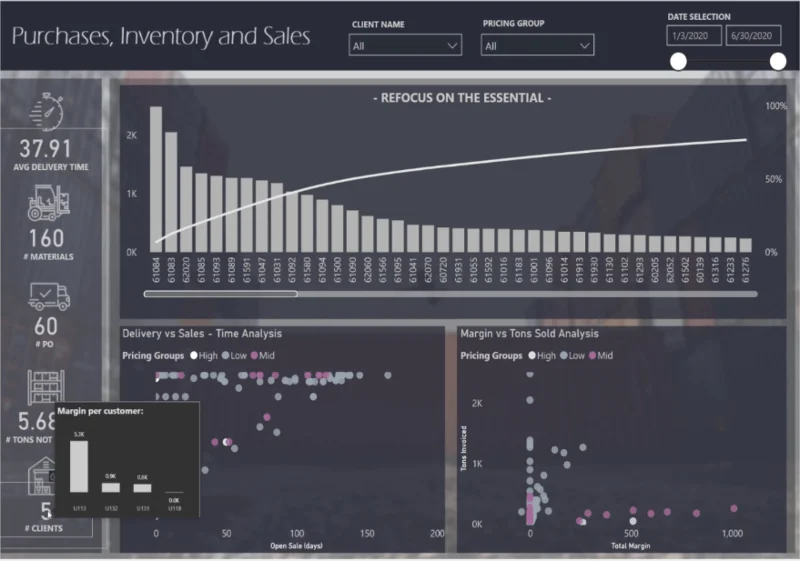Click material label 61566 on axis

point(383,270)
